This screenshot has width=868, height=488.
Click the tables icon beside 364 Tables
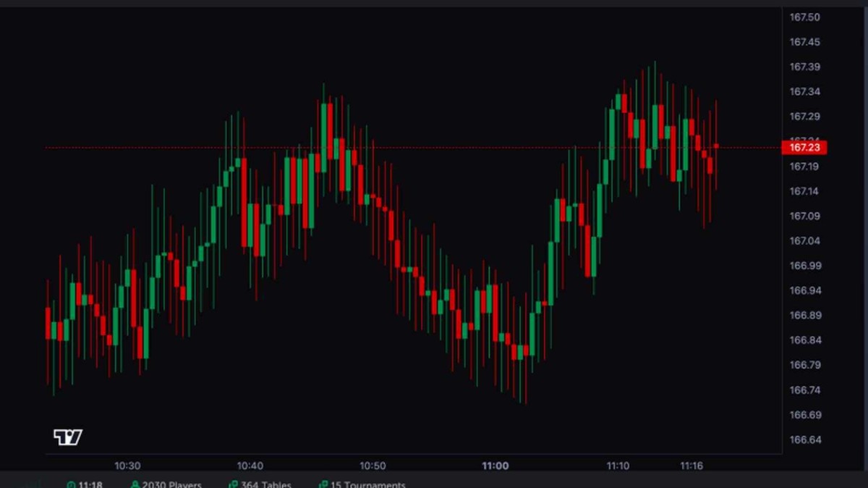(x=233, y=485)
